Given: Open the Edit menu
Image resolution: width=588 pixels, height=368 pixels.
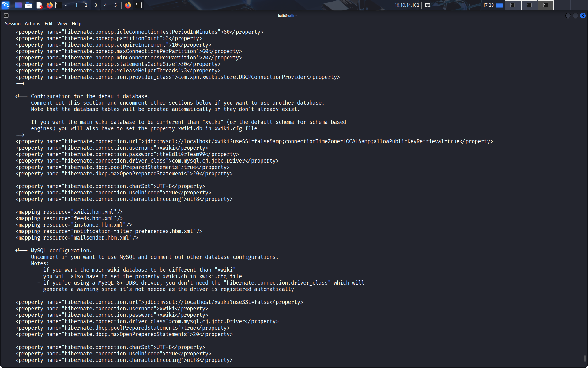Looking at the screenshot, I should click(48, 24).
